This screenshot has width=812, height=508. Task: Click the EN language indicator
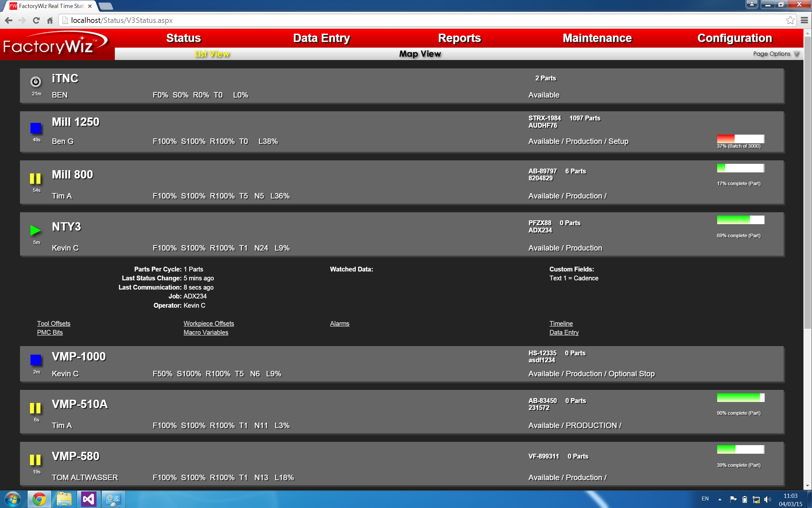click(705, 499)
